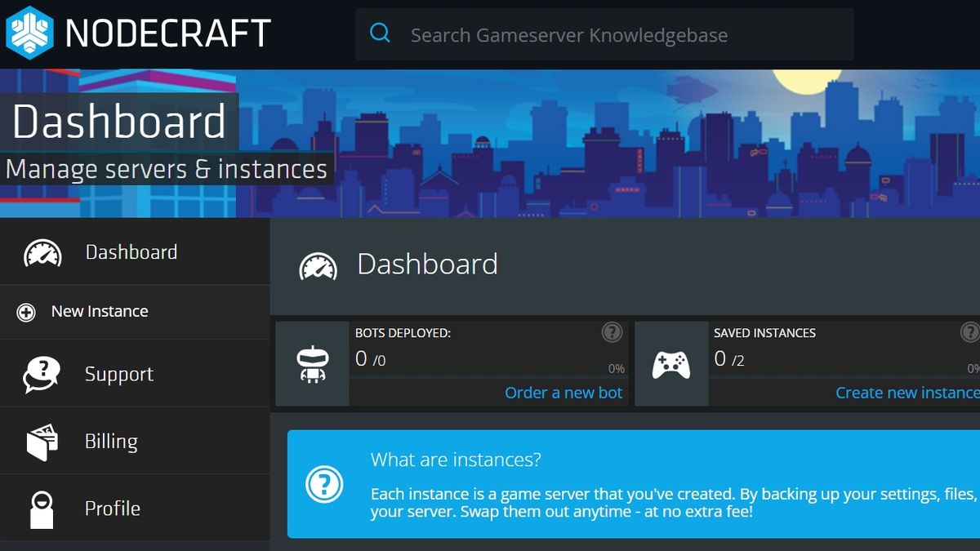Open Profile using the person icon
Image resolution: width=980 pixels, height=551 pixels.
click(41, 507)
